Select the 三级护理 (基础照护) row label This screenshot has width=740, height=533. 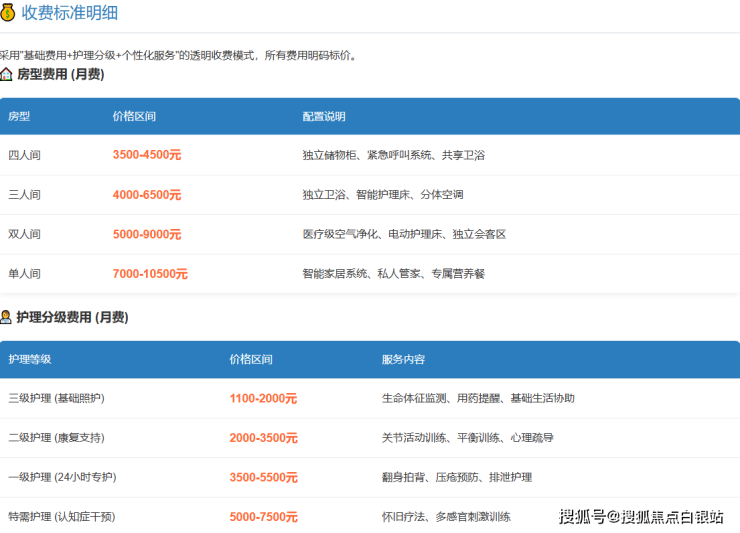click(56, 398)
